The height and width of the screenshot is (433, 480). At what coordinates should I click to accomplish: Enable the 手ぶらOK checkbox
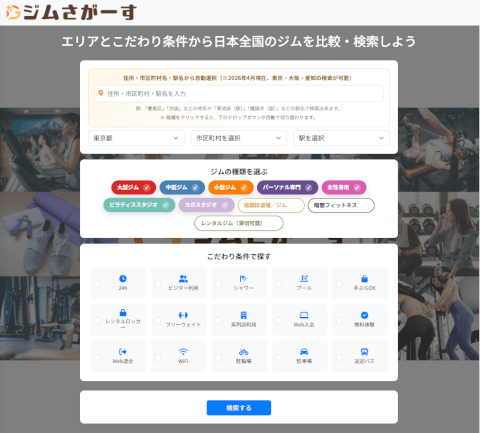click(339, 284)
